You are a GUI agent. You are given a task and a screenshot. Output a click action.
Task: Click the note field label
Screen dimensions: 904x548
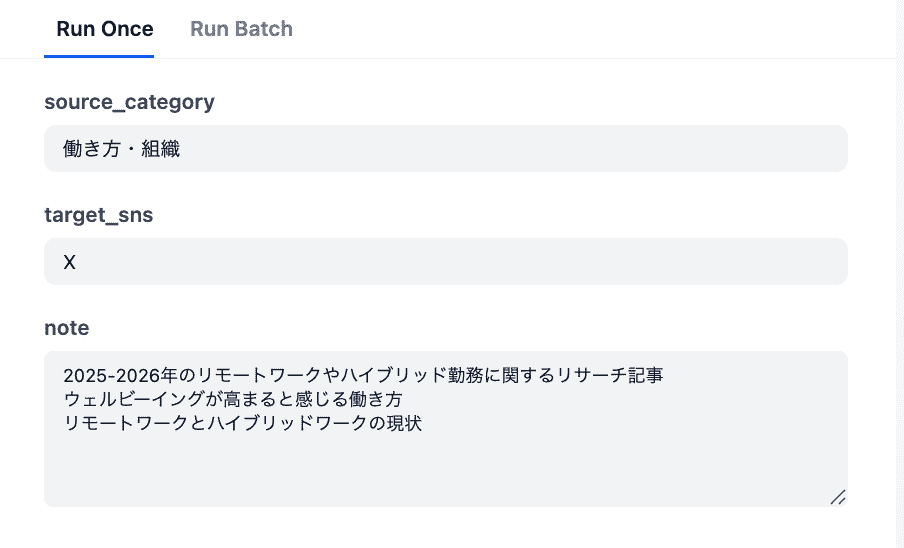[67, 327]
